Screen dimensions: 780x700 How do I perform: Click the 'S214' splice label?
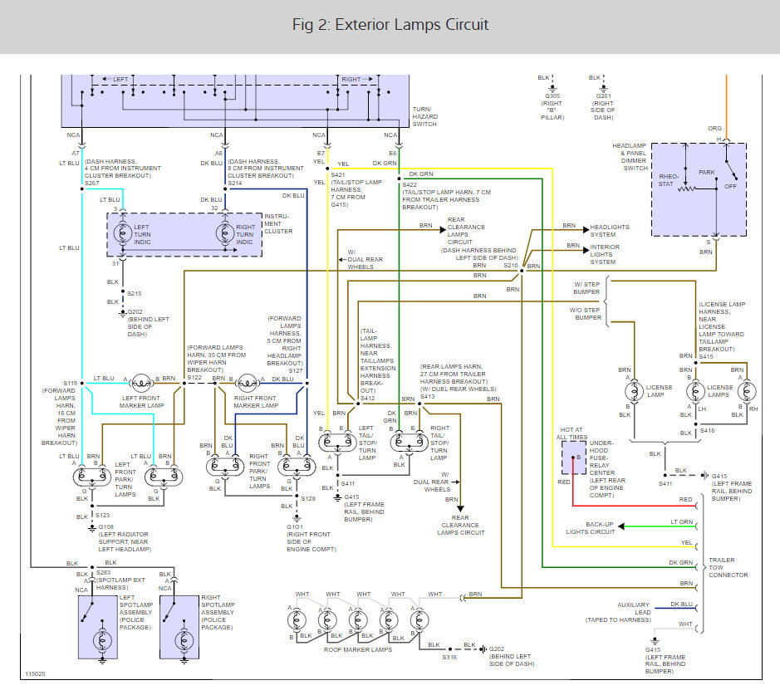pyautogui.click(x=235, y=184)
